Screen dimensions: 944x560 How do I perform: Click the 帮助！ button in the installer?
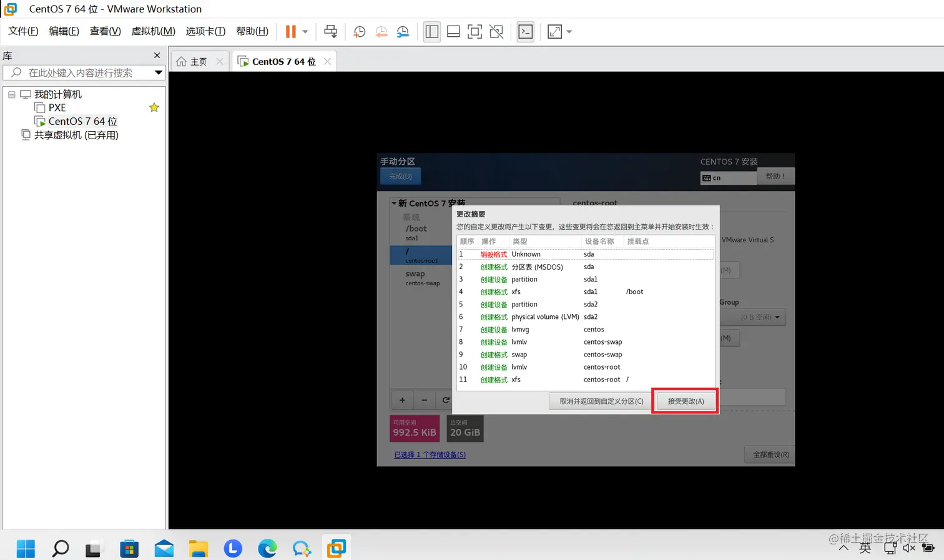[x=775, y=176]
